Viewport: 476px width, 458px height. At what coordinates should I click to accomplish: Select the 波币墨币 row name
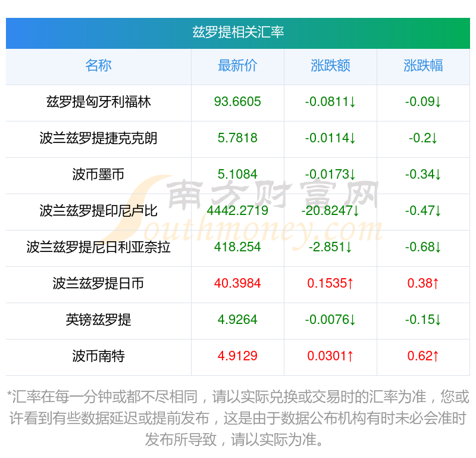[98, 175]
